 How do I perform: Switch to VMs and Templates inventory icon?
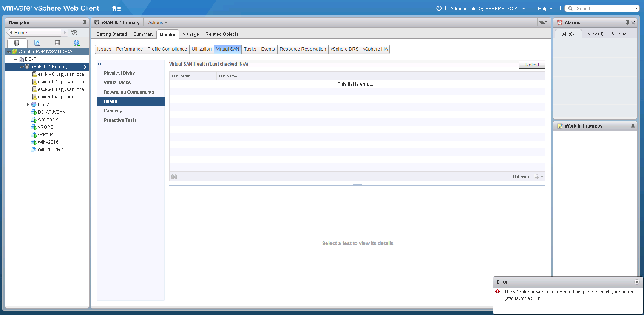tap(37, 43)
